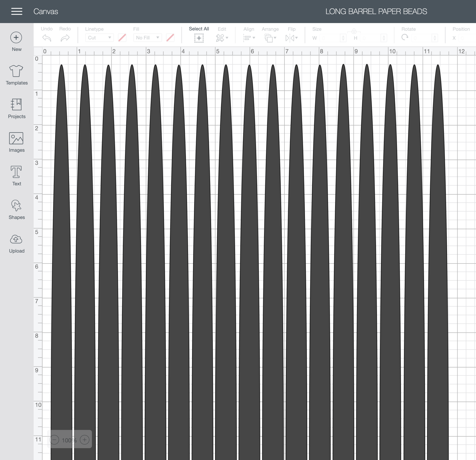Click the New project plus icon
Image resolution: width=476 pixels, height=460 pixels.
click(x=16, y=37)
